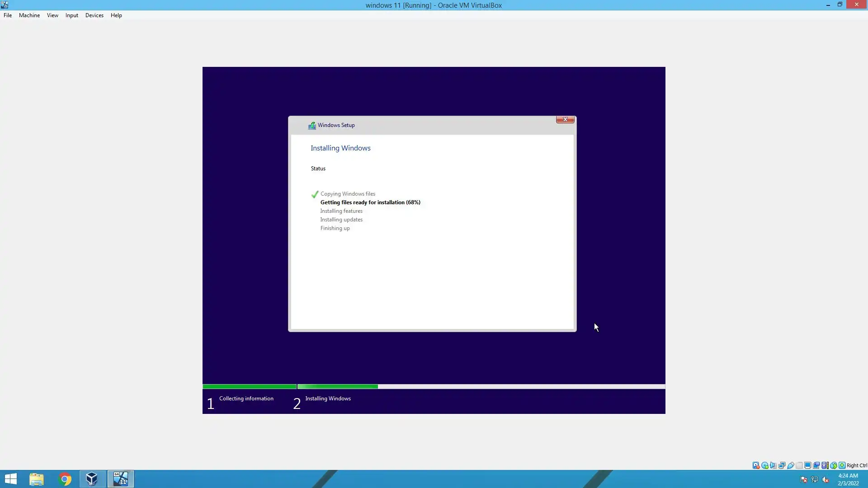Click the display settings status icon
The height and width of the screenshot is (488, 868).
807,465
